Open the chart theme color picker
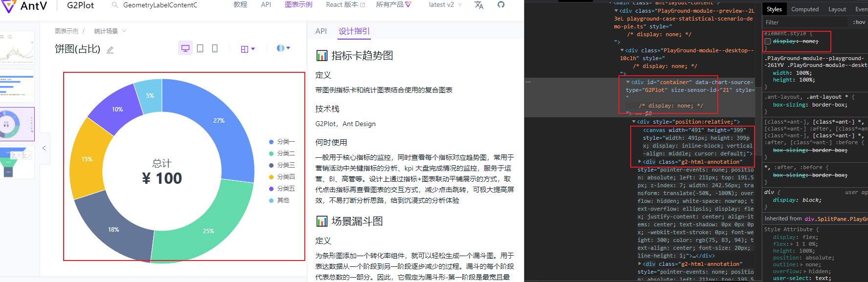 pos(283,48)
